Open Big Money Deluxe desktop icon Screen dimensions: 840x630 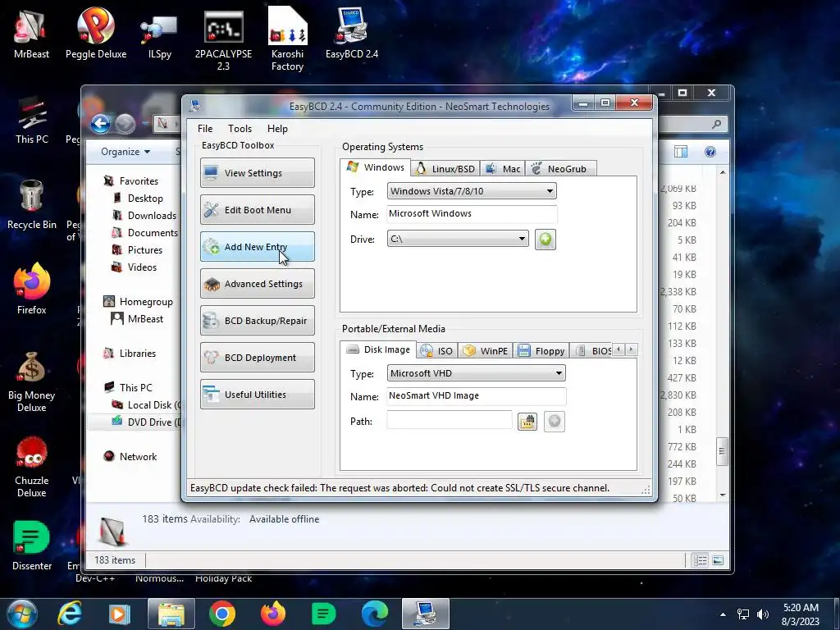pos(32,381)
